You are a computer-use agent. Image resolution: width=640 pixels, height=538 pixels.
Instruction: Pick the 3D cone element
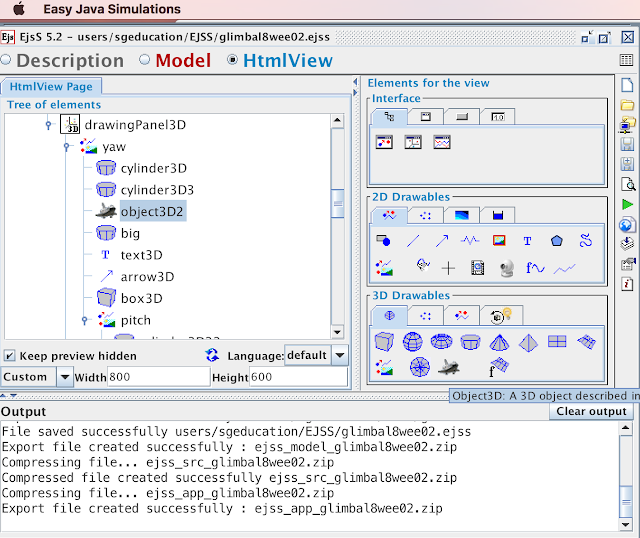click(499, 342)
